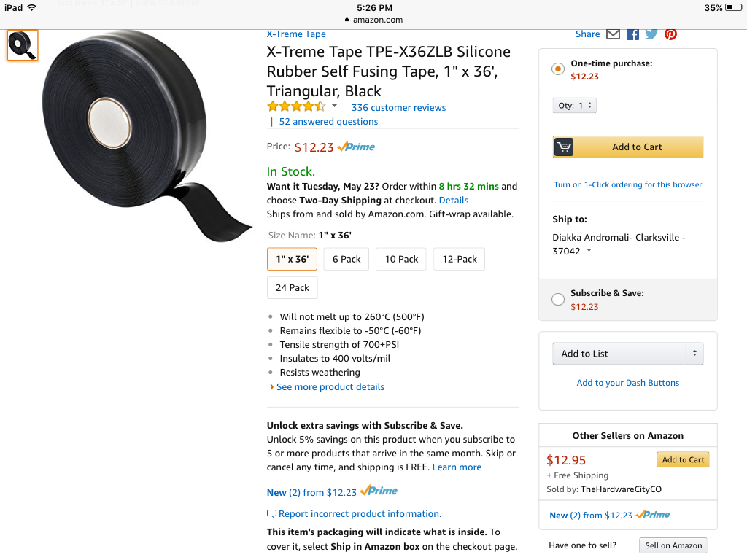Open the star rating breakdown dropdown
747x560 pixels.
tap(333, 106)
